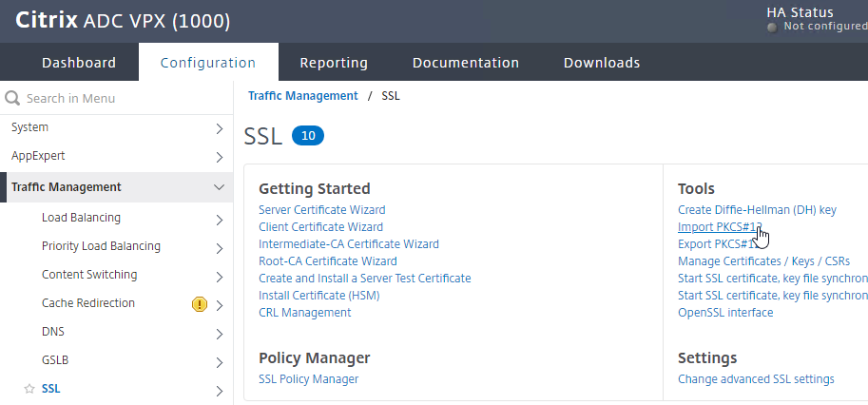Screen dimensions: 868x405
Task: Click Change advanced SSL settings
Action: [756, 379]
